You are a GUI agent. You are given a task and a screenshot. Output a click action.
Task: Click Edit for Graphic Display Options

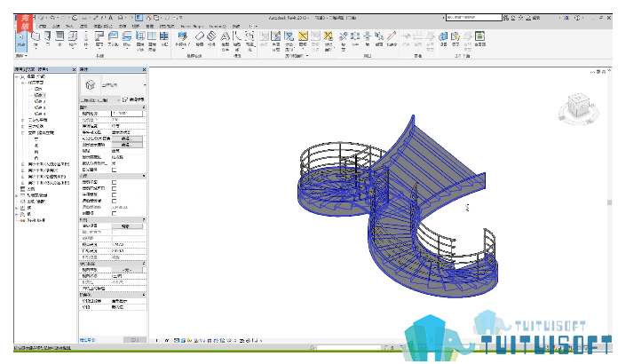tap(126, 145)
